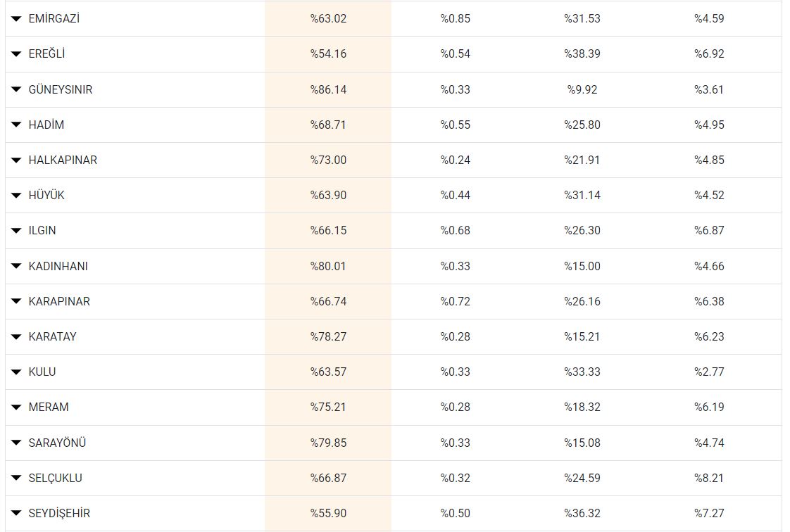
Task: Toggle the HALKAPINAR disclosure triangle
Action: click(x=16, y=160)
